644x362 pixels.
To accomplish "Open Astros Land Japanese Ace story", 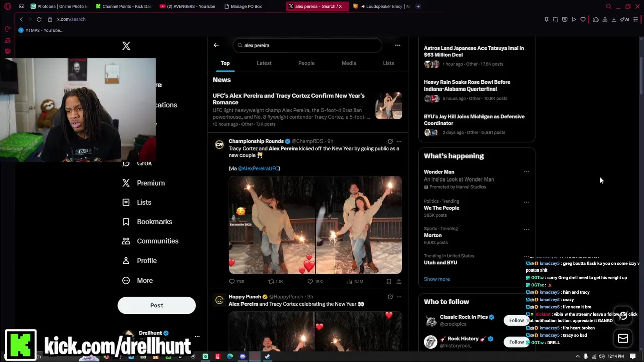I will [474, 51].
